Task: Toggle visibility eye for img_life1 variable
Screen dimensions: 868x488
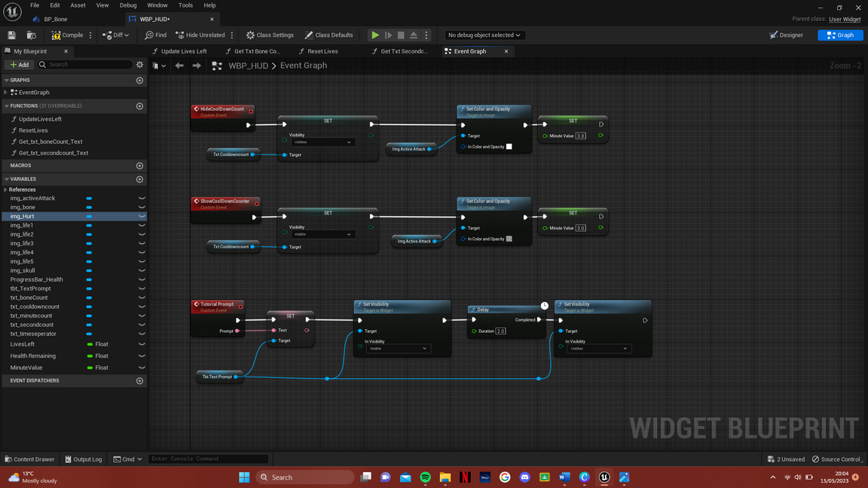Action: 142,225
